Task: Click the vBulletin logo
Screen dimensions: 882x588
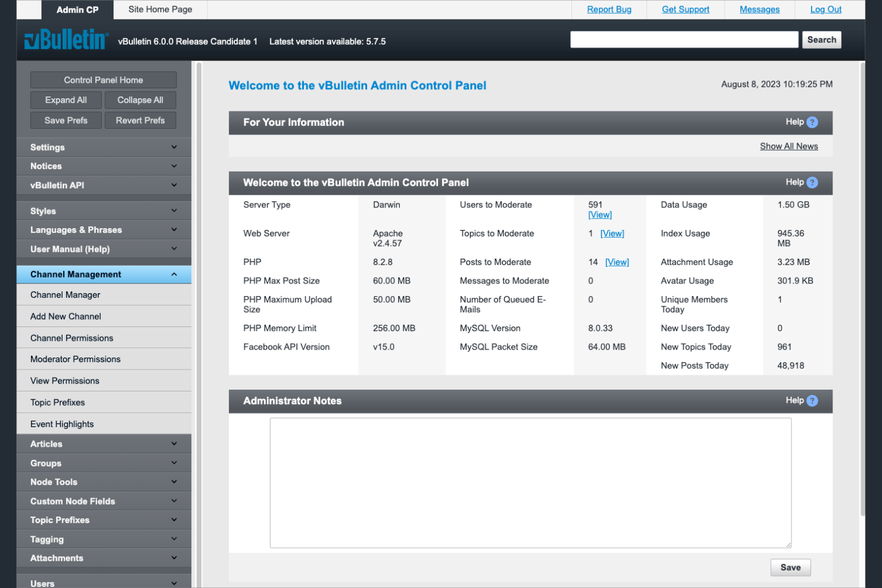Action: tap(66, 39)
